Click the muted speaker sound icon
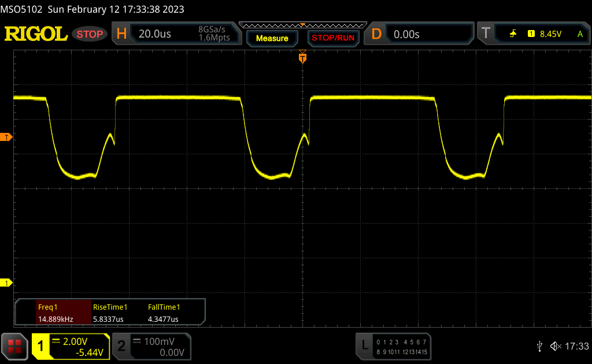592x364 pixels. click(555, 346)
